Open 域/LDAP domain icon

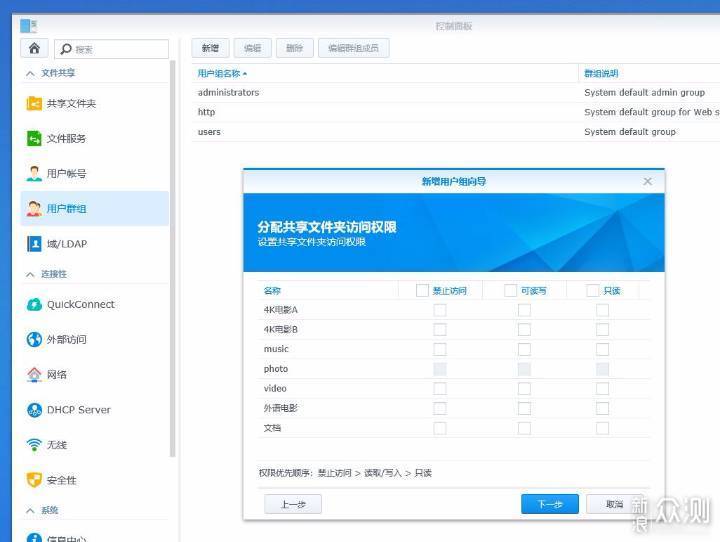tap(34, 243)
